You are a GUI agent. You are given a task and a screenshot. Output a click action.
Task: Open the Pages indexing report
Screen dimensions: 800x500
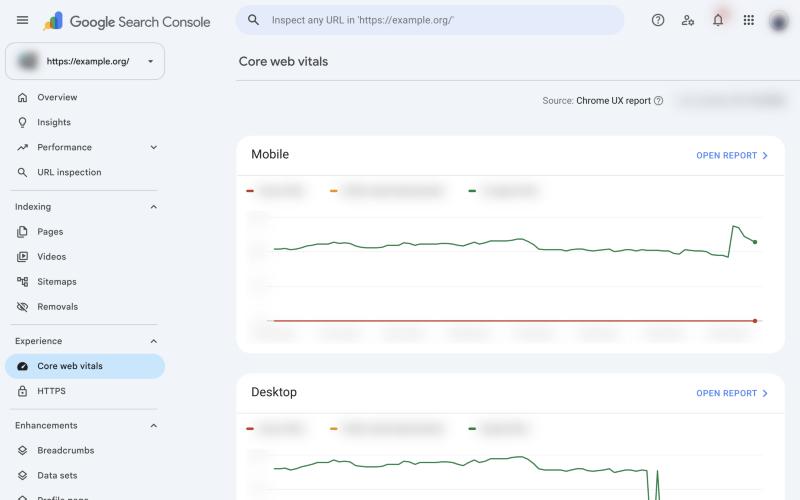tap(85, 232)
